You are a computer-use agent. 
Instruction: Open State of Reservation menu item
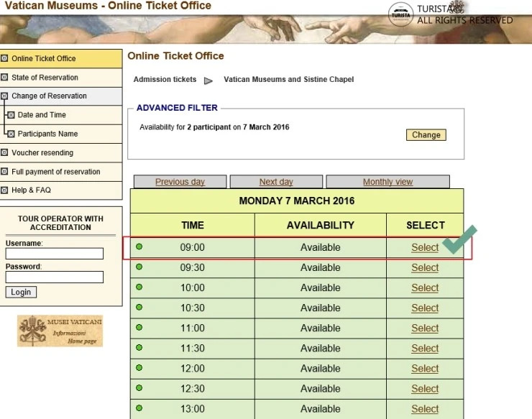point(61,78)
